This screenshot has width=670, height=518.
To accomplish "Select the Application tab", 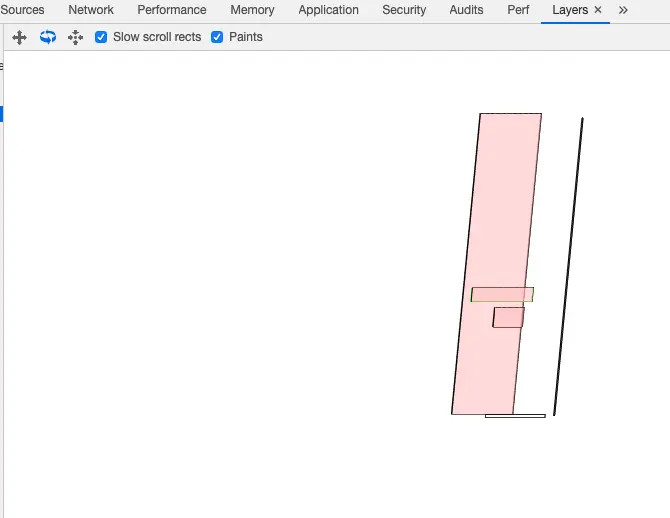I will [329, 10].
